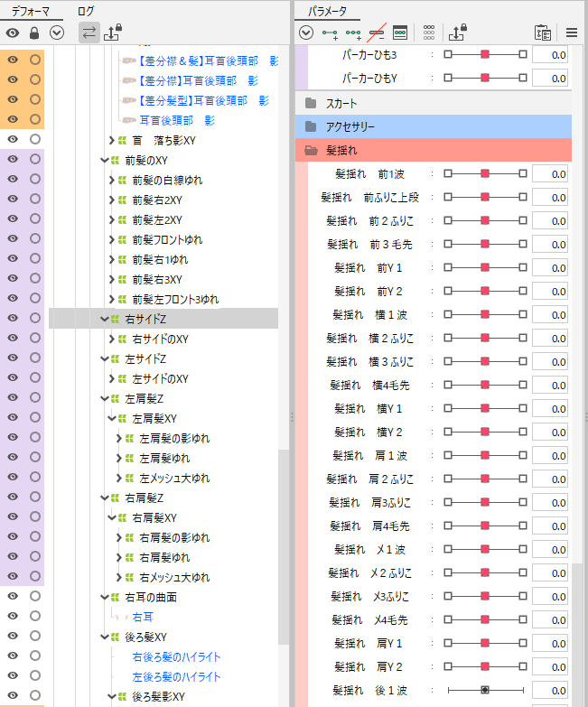Select the パラメータ tab

[x=327, y=11]
